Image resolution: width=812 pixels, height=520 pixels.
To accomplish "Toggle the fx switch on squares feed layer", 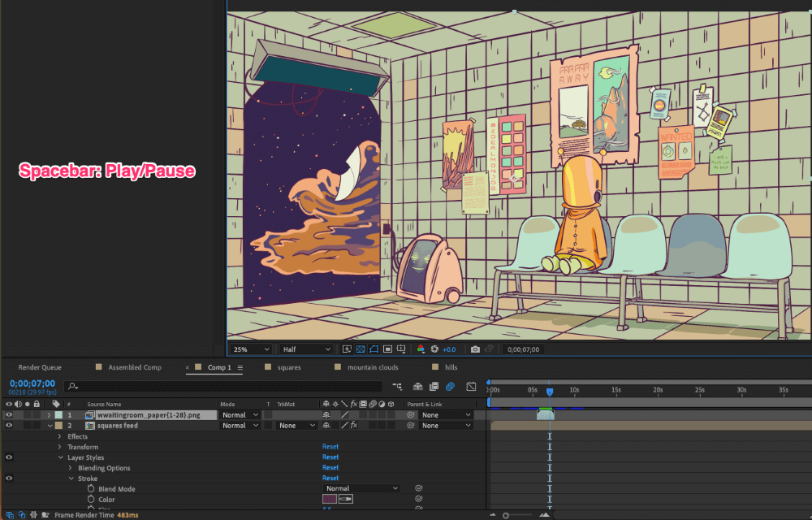I will click(x=354, y=425).
